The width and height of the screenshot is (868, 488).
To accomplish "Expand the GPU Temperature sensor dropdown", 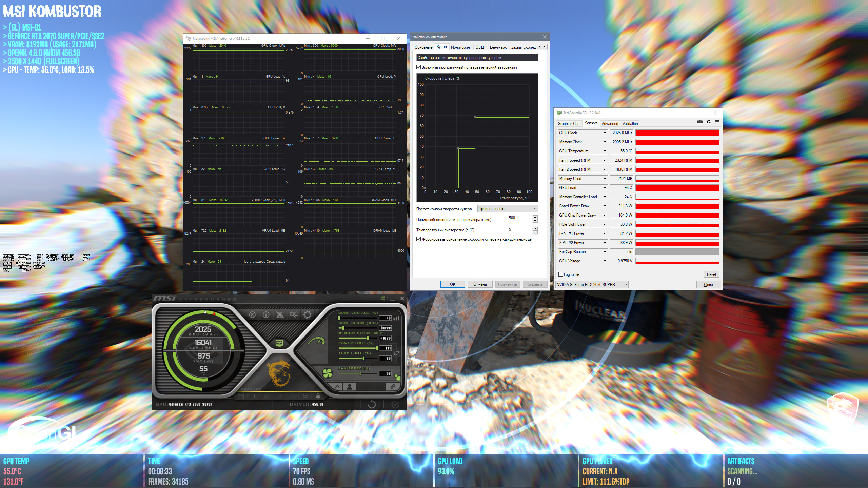I will coord(604,151).
